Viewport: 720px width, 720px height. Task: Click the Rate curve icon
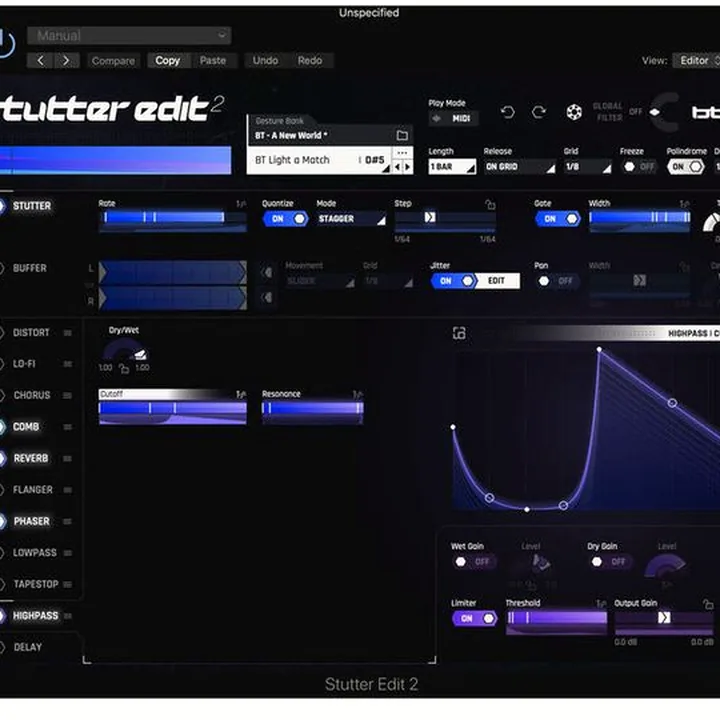coord(241,203)
